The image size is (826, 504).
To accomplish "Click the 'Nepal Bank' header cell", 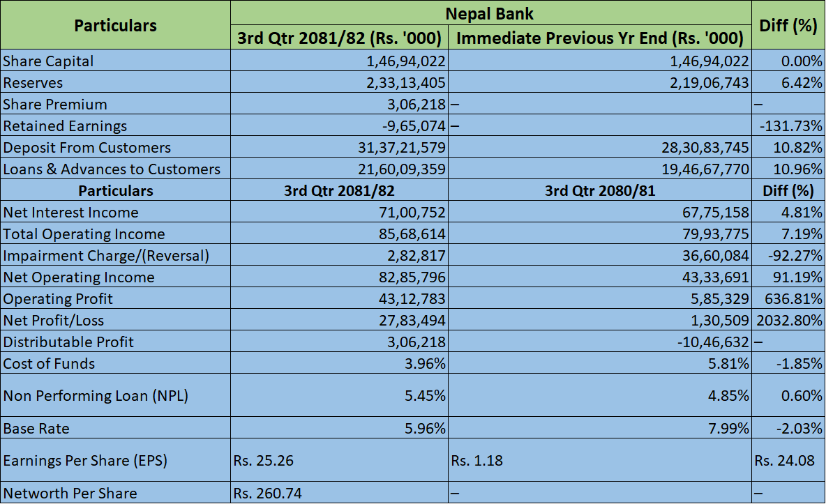I will point(490,13).
